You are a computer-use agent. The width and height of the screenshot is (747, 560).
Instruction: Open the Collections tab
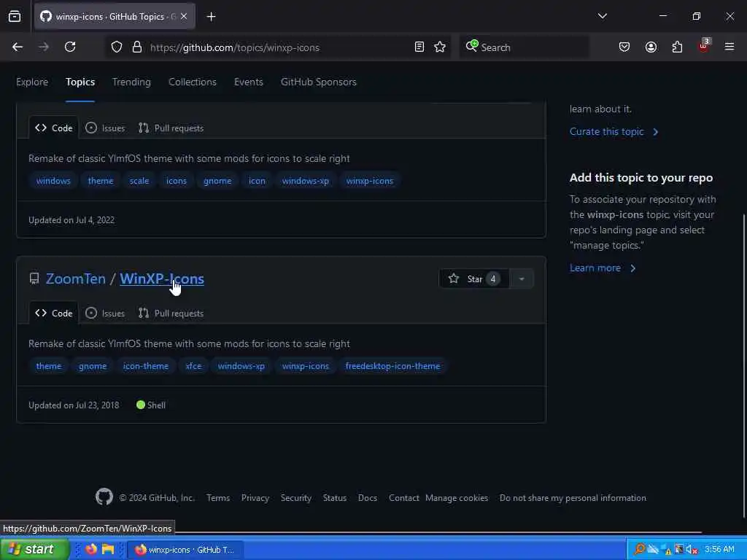pyautogui.click(x=193, y=82)
